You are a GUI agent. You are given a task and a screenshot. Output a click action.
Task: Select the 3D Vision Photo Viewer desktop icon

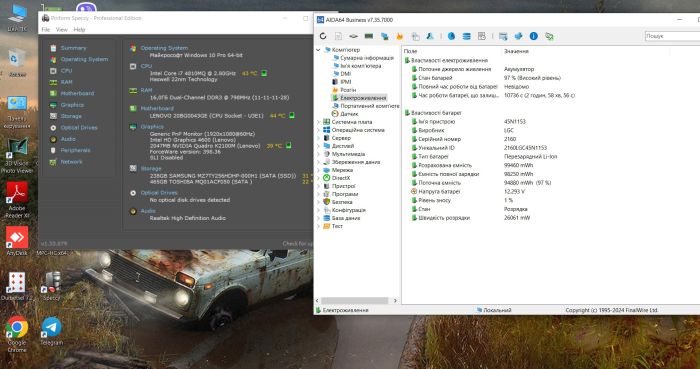(17, 155)
